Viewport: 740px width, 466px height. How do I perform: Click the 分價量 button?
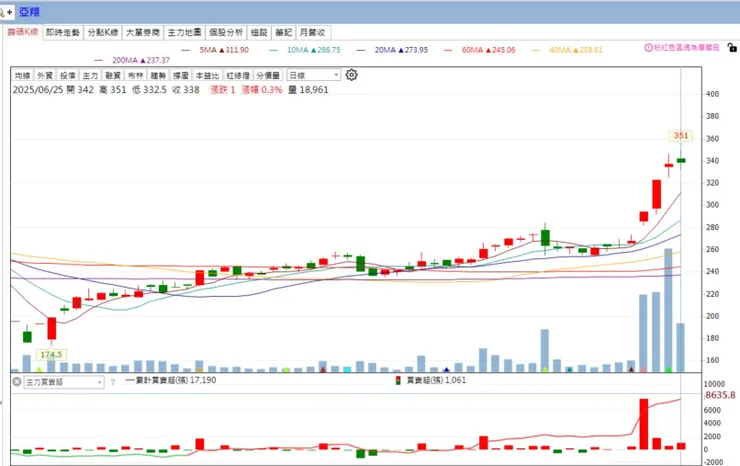point(268,75)
